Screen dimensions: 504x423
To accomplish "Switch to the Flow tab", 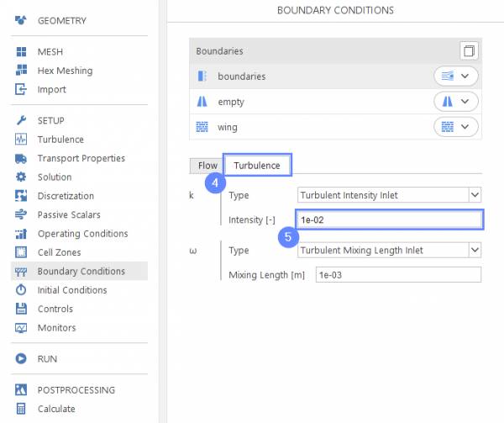I will tap(207, 166).
